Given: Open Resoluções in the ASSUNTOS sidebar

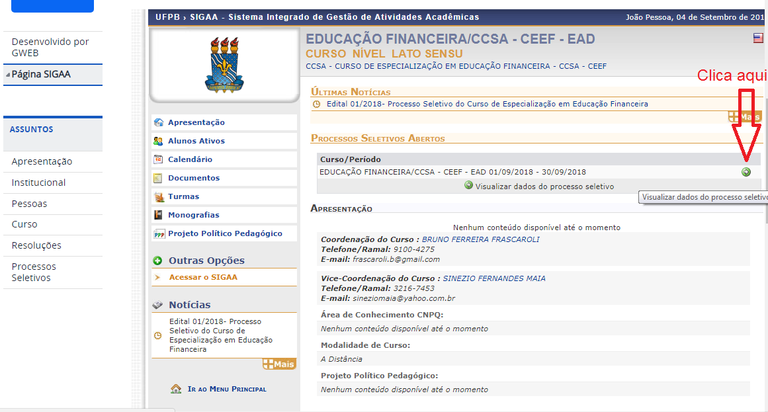Looking at the screenshot, I should point(36,245).
